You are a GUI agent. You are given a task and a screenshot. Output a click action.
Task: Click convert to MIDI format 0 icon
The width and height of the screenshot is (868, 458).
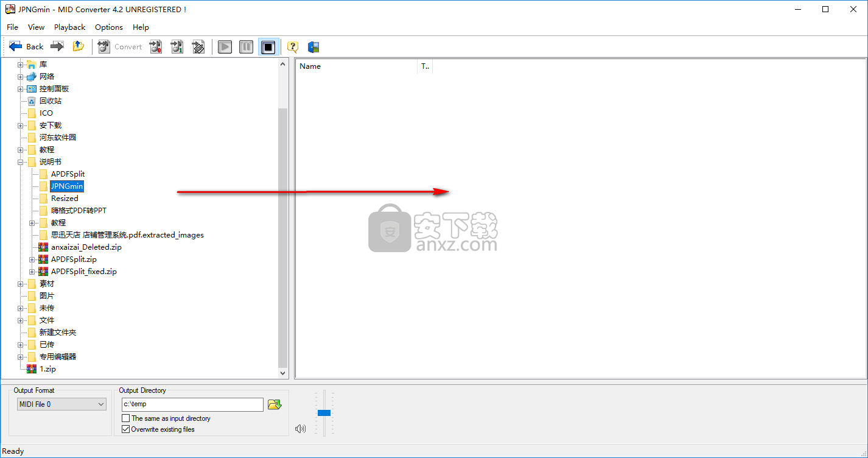pyautogui.click(x=156, y=47)
